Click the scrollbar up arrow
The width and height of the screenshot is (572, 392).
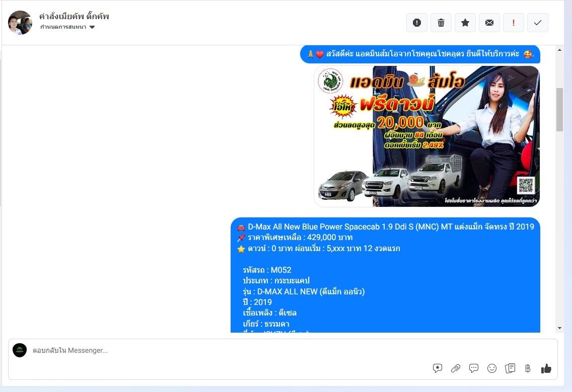[x=559, y=50]
